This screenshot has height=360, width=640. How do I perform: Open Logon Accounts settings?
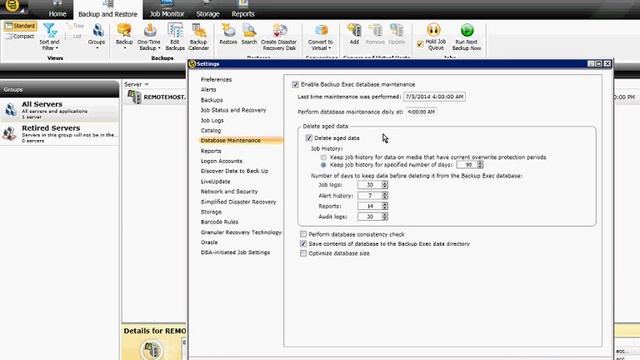tap(222, 161)
